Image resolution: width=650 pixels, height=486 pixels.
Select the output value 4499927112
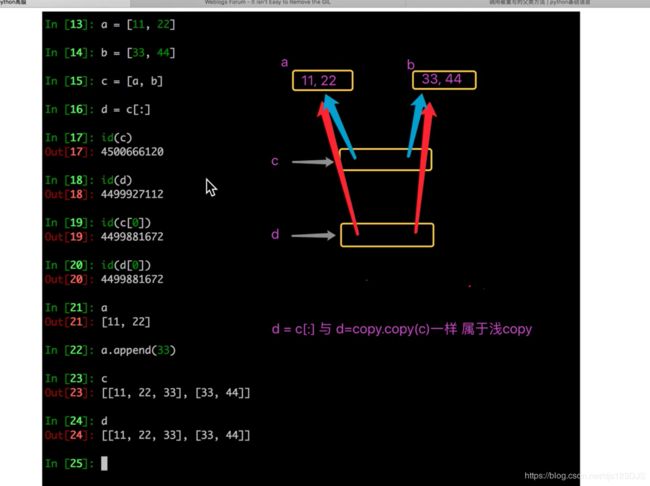click(x=132, y=194)
